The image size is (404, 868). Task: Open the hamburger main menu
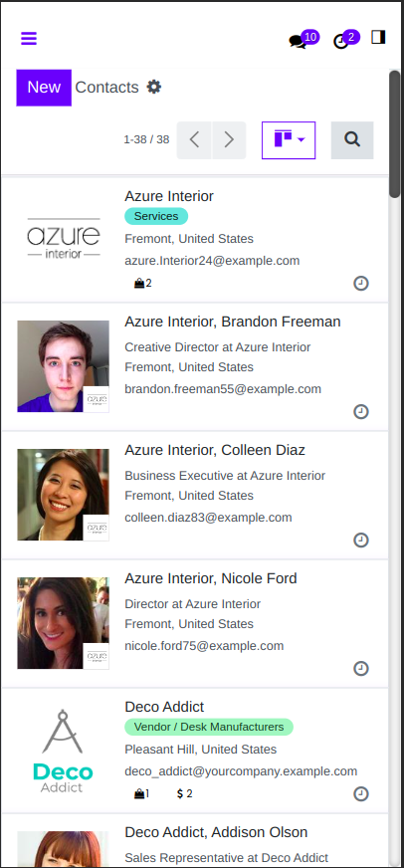click(29, 38)
